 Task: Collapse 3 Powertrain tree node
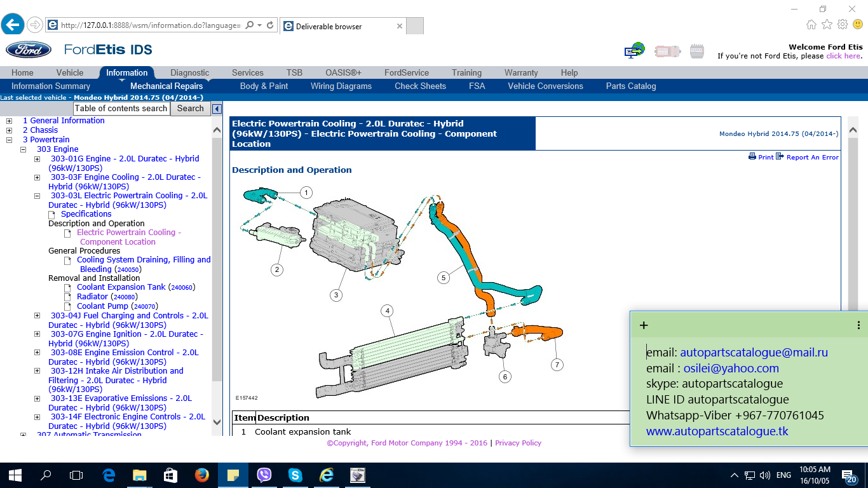click(9, 140)
